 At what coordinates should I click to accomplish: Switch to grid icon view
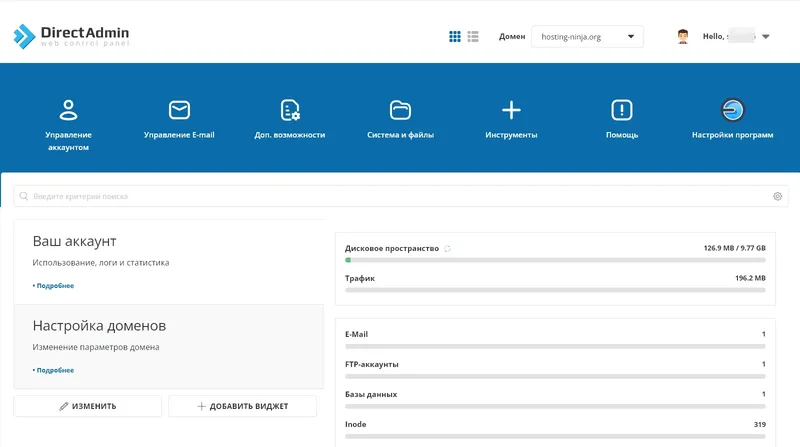point(455,36)
